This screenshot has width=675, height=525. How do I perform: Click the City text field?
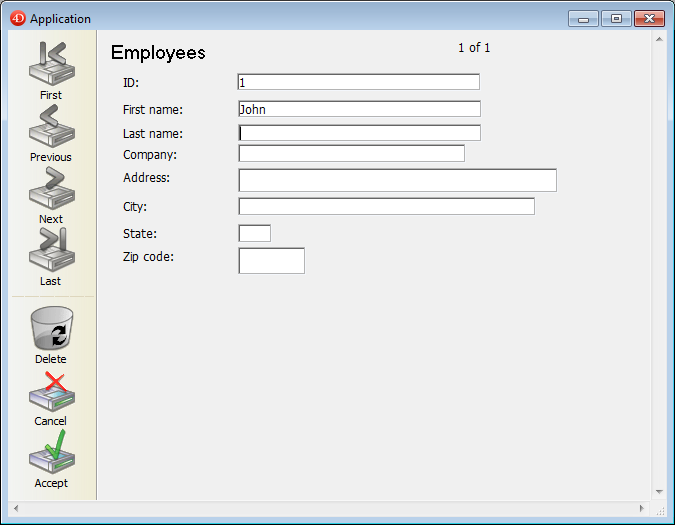386,206
